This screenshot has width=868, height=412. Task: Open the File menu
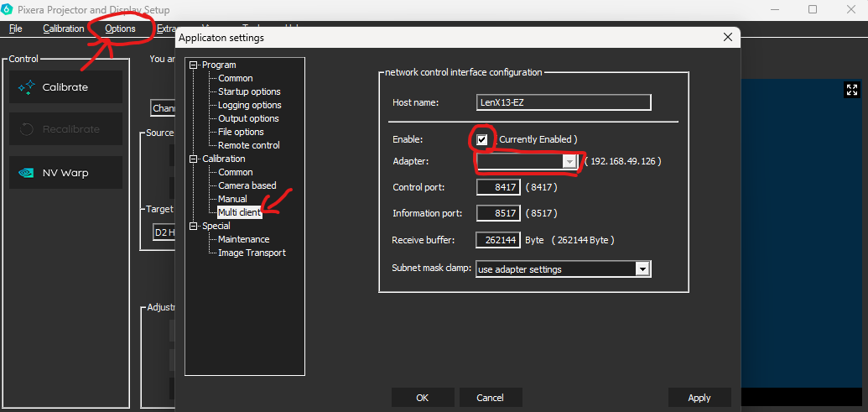[15, 29]
